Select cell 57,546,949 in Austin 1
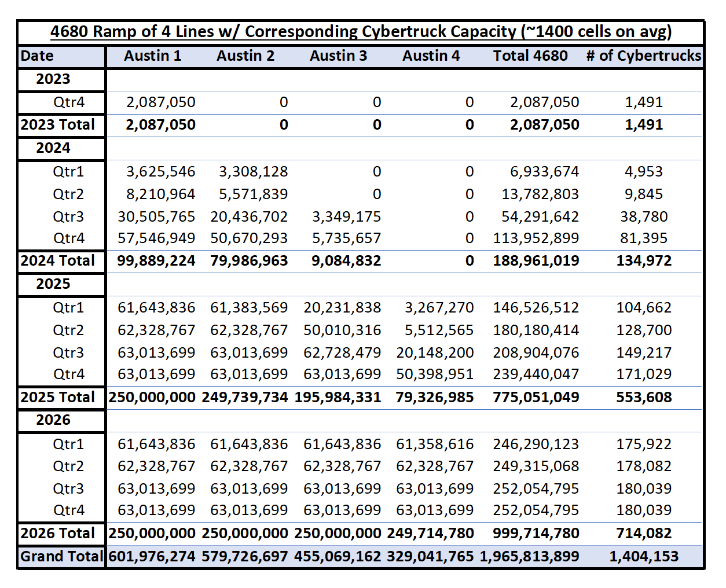This screenshot has width=726, height=588. click(156, 238)
